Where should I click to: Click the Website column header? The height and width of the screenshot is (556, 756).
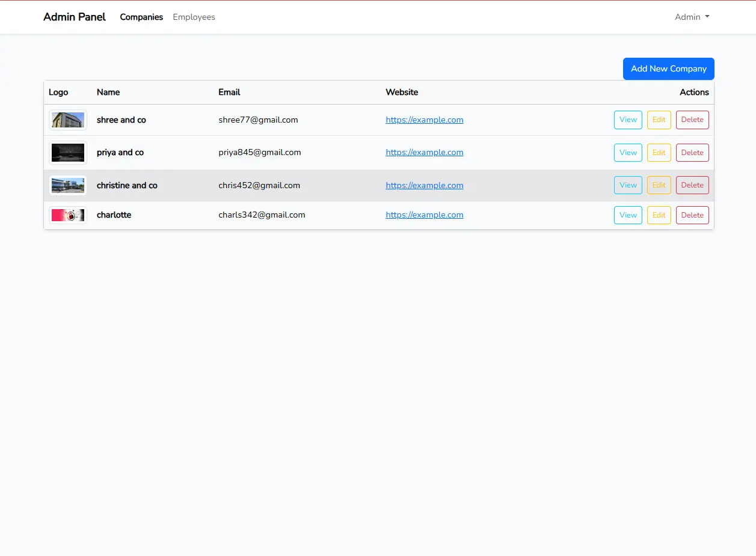pos(402,92)
